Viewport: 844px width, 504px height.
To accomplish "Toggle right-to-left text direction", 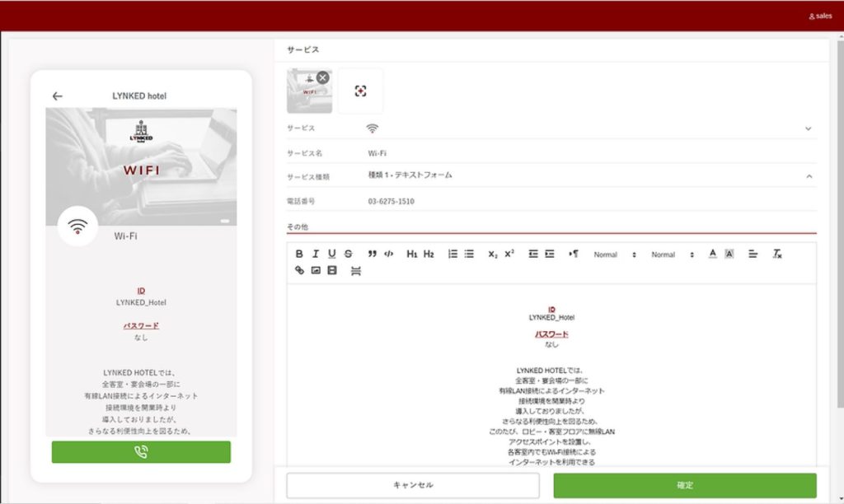I will coord(574,254).
